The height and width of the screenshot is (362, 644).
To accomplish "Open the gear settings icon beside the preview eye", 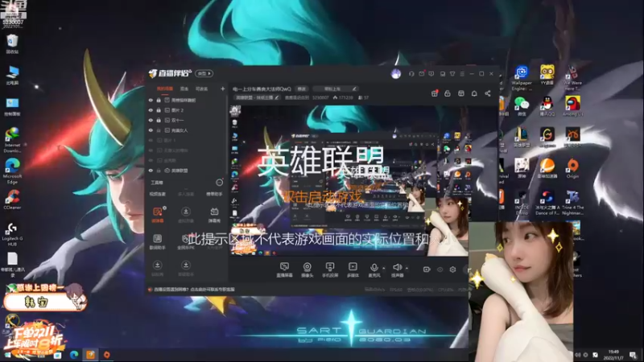I will point(452,269).
